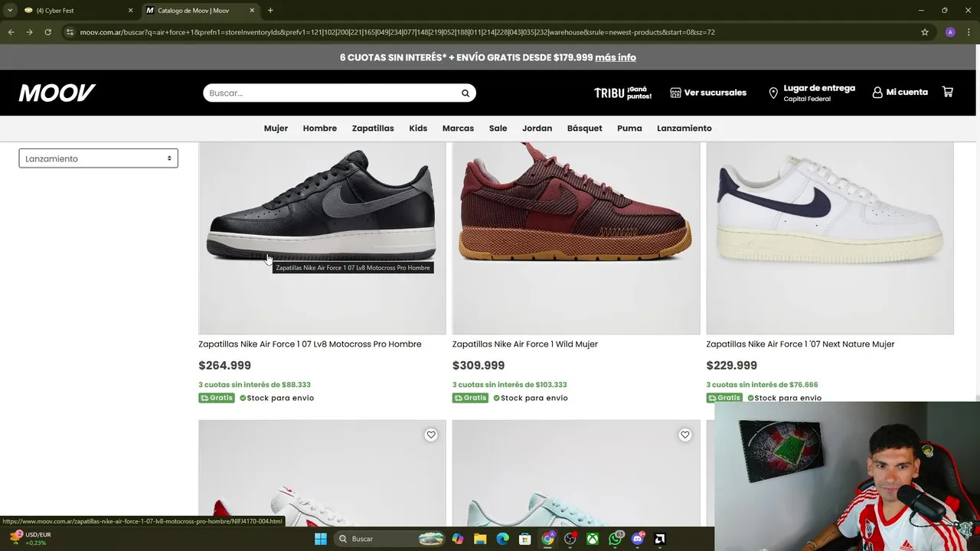Viewport: 980px width, 551px height.
Task: Click the Ver sucursales store icon
Action: point(675,93)
